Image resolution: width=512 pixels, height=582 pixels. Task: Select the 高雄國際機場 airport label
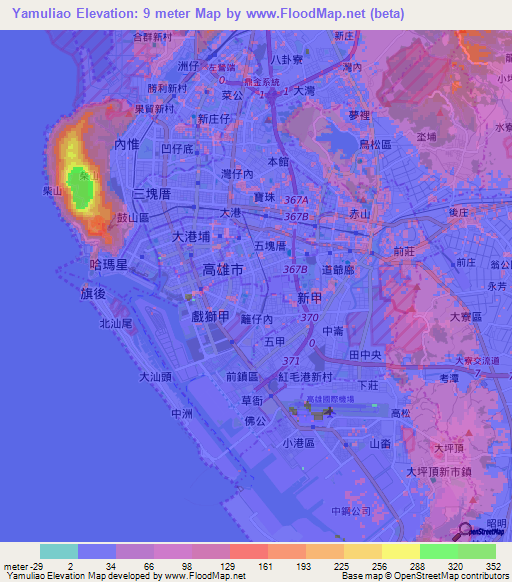[x=330, y=399]
